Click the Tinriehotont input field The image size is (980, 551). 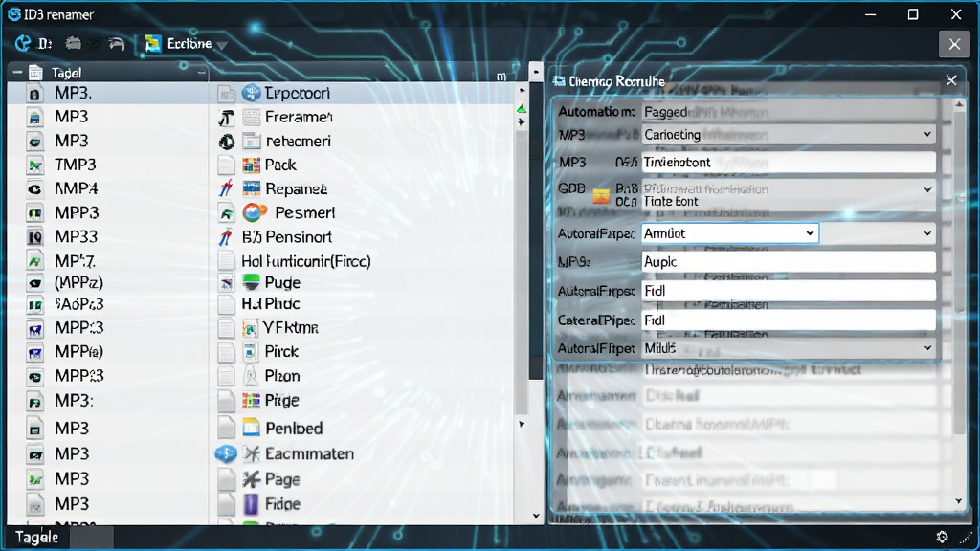click(x=789, y=163)
